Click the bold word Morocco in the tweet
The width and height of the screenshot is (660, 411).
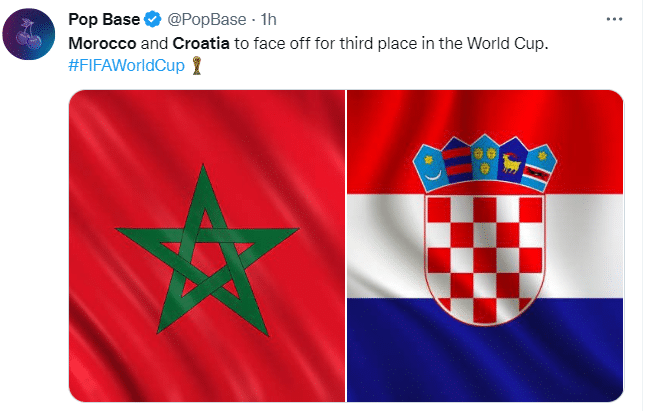(x=100, y=44)
